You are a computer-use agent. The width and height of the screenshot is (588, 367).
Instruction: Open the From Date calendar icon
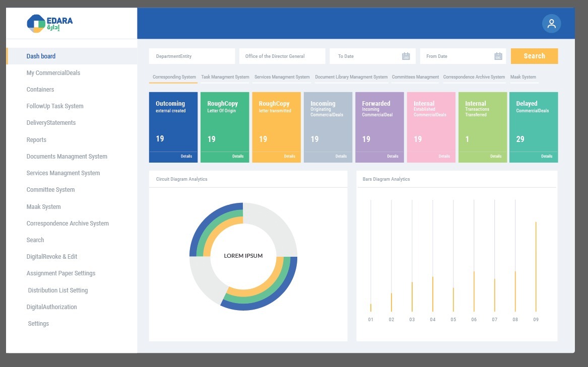point(498,56)
